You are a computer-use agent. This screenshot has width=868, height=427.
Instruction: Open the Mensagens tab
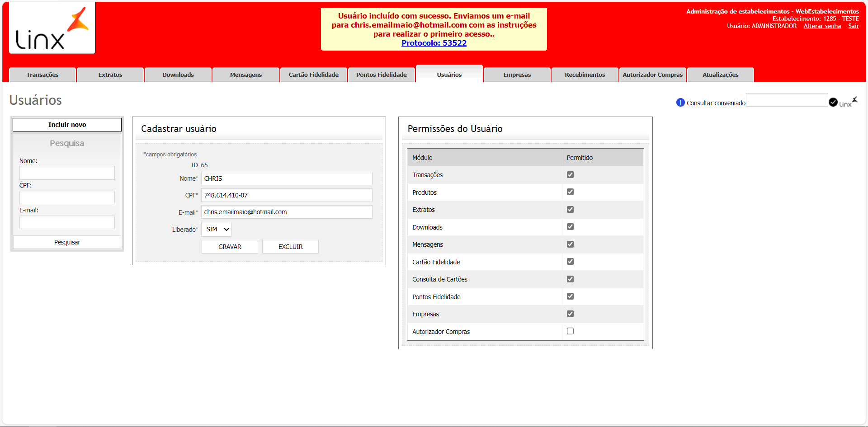(246, 75)
